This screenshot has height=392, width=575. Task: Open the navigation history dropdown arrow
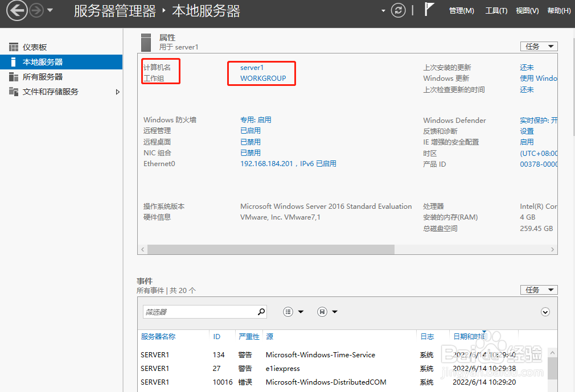pyautogui.click(x=50, y=10)
